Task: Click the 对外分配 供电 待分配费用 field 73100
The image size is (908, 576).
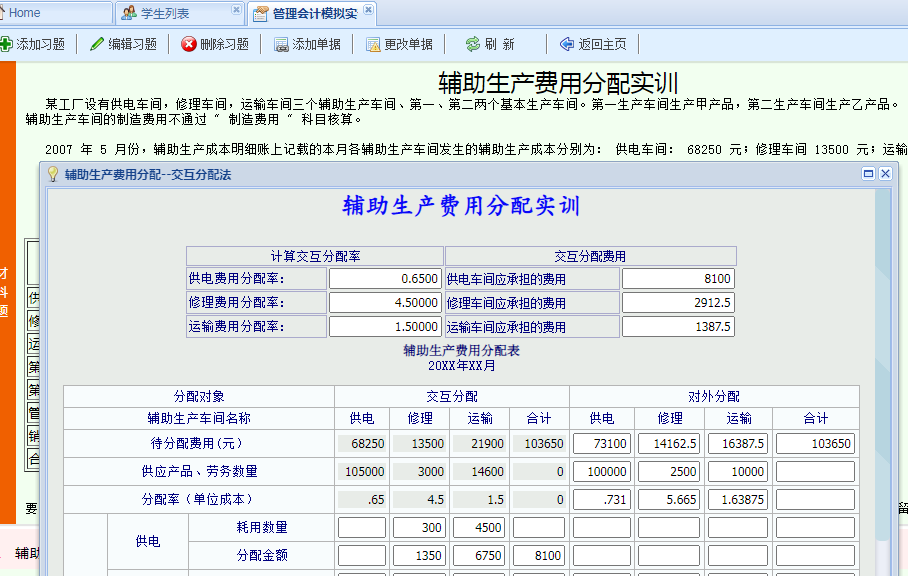Action: [x=602, y=443]
